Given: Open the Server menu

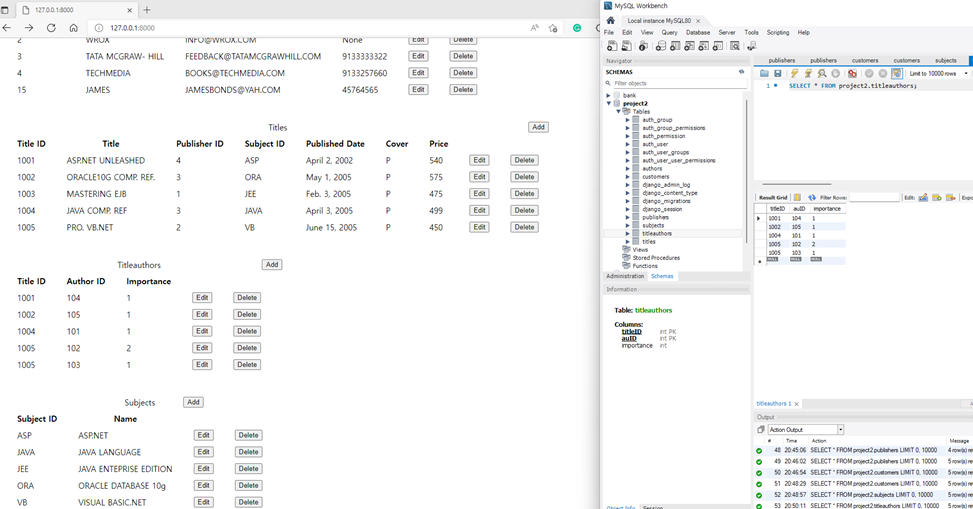Looking at the screenshot, I should tap(727, 32).
